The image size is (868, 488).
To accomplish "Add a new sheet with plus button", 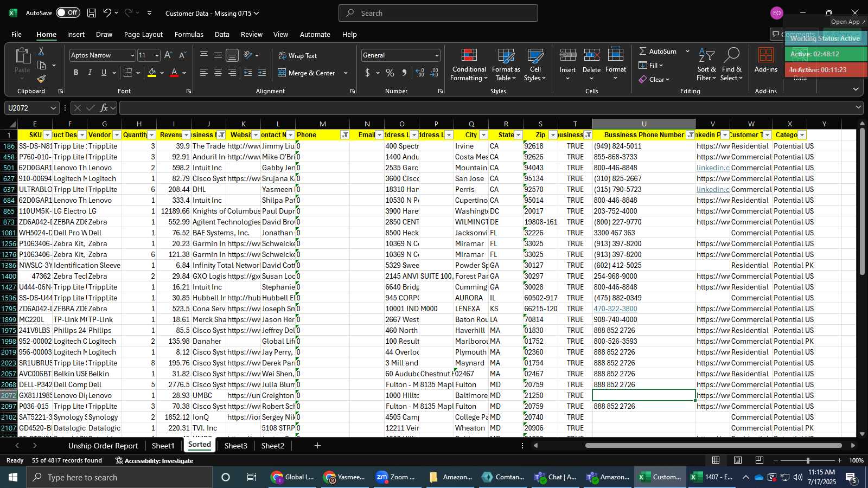I will [317, 446].
